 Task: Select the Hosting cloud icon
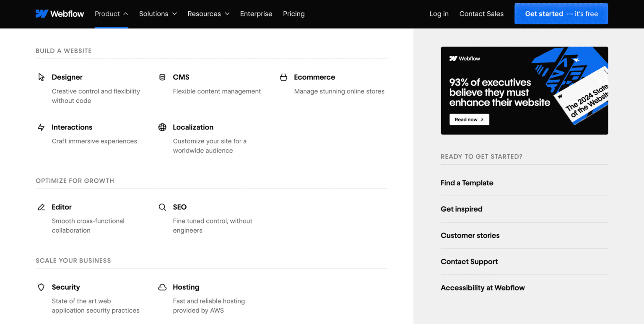tap(162, 287)
